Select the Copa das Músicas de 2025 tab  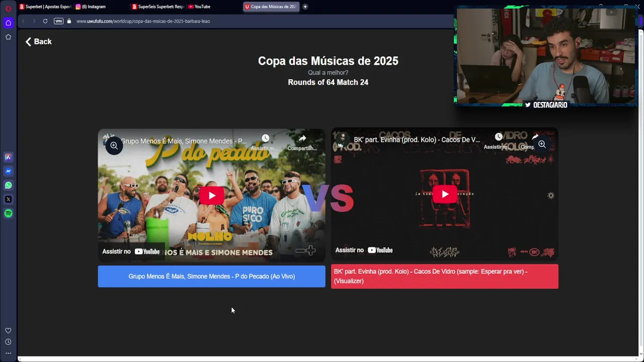pyautogui.click(x=271, y=7)
